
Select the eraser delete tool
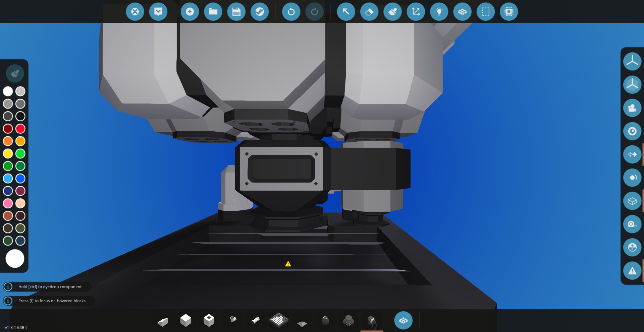coord(369,12)
